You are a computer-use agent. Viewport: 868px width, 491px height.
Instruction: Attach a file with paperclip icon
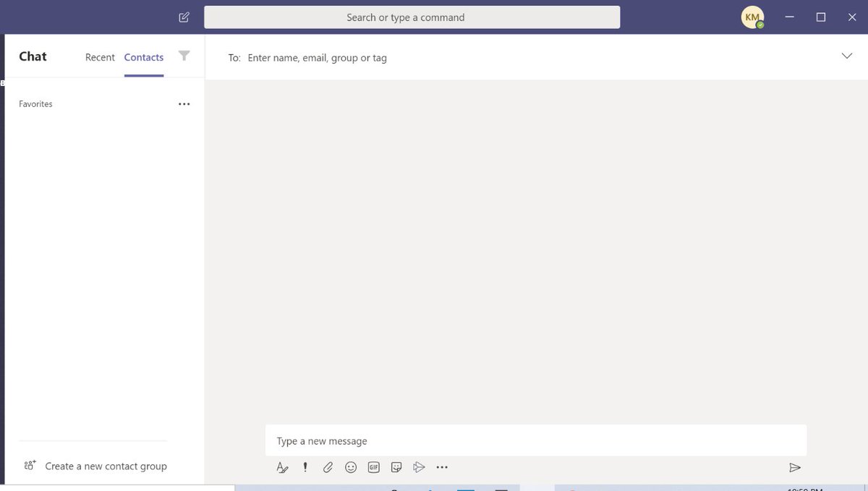point(328,467)
